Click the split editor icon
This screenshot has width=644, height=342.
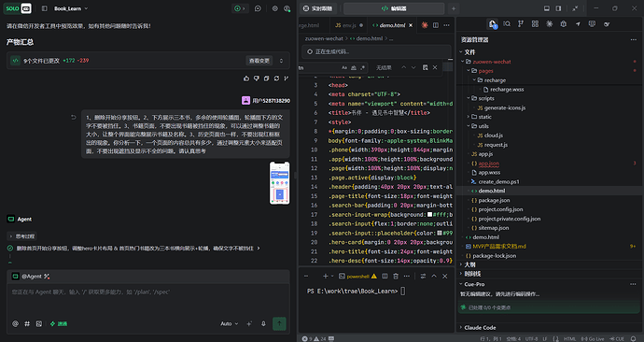435,25
